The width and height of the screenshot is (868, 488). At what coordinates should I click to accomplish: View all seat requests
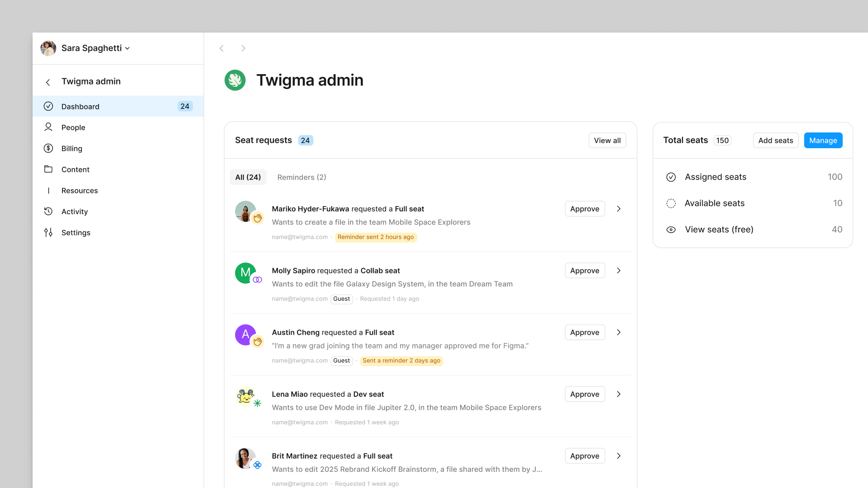pyautogui.click(x=607, y=140)
